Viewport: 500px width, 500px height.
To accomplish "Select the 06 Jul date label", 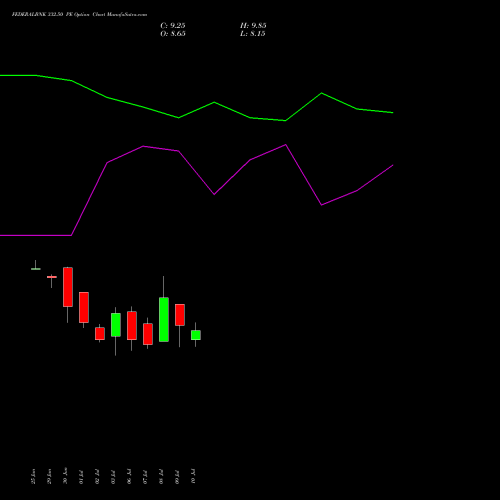I will (129, 477).
